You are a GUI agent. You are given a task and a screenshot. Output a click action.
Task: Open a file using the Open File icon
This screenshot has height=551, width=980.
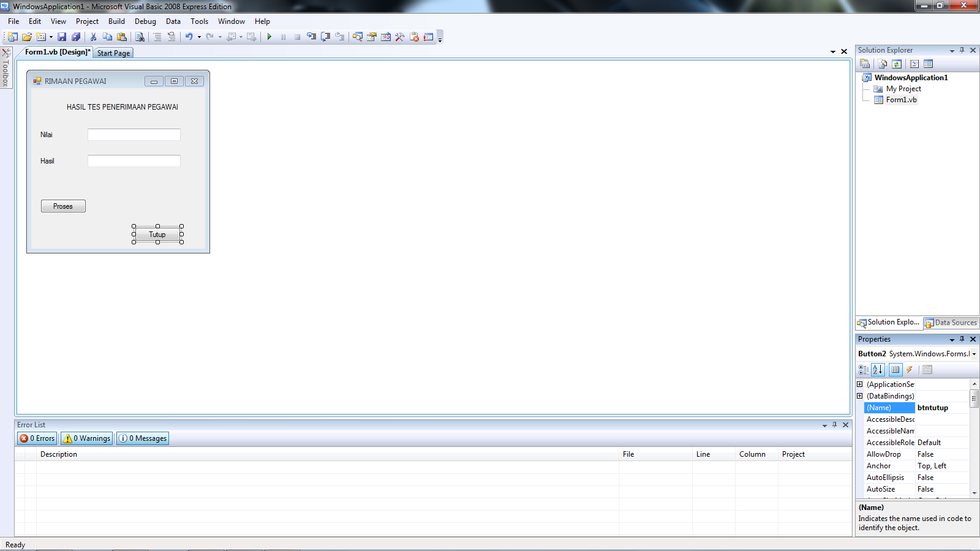point(27,37)
